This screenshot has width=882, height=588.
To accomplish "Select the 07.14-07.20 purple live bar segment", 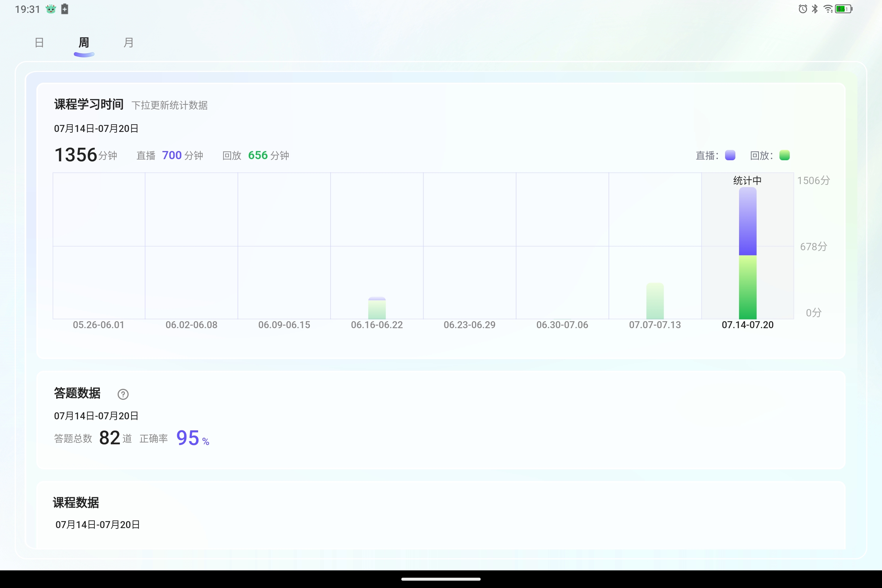I will coord(748,221).
